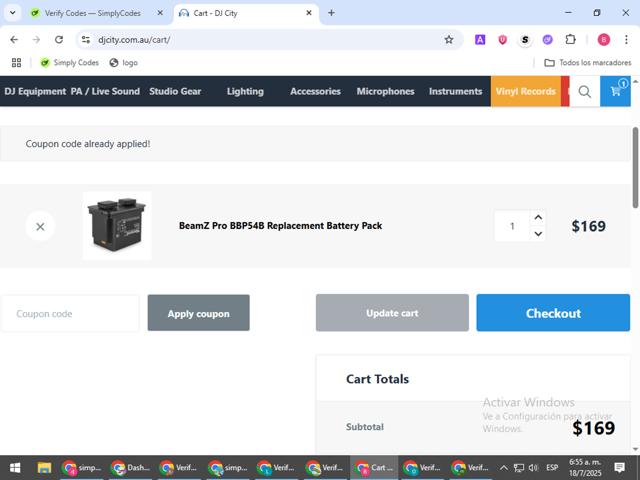The image size is (640, 480).
Task: Open the purple round extension icon
Action: coord(547,40)
